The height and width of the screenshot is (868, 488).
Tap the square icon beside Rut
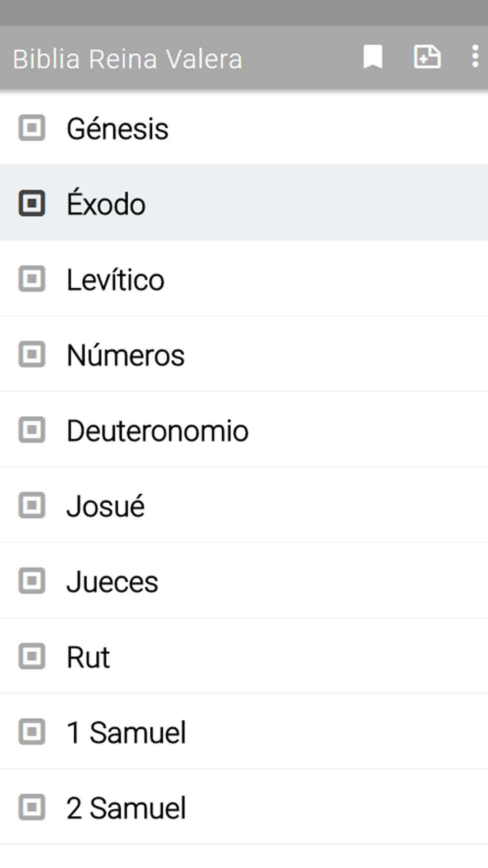(x=32, y=656)
